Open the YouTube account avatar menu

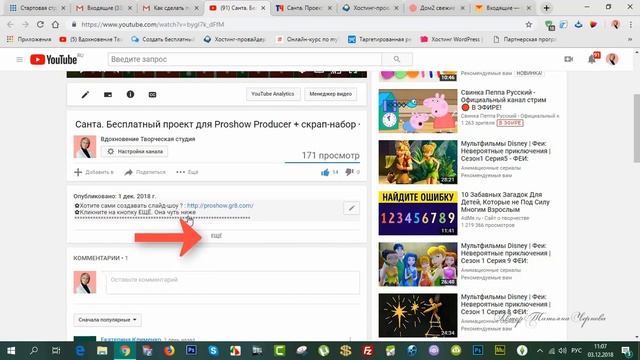611,59
